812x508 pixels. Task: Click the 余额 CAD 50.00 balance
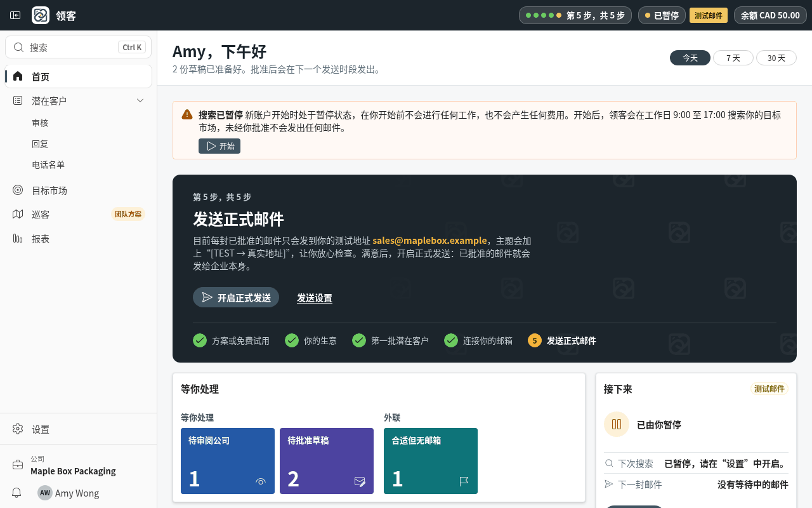coord(770,15)
